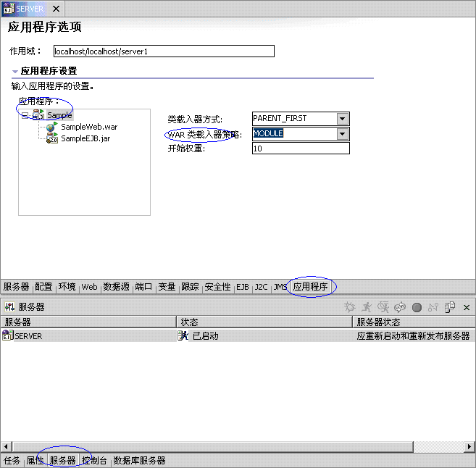Switch to the 跟踪 editor tab
The height and width of the screenshot is (468, 476).
[190, 286]
